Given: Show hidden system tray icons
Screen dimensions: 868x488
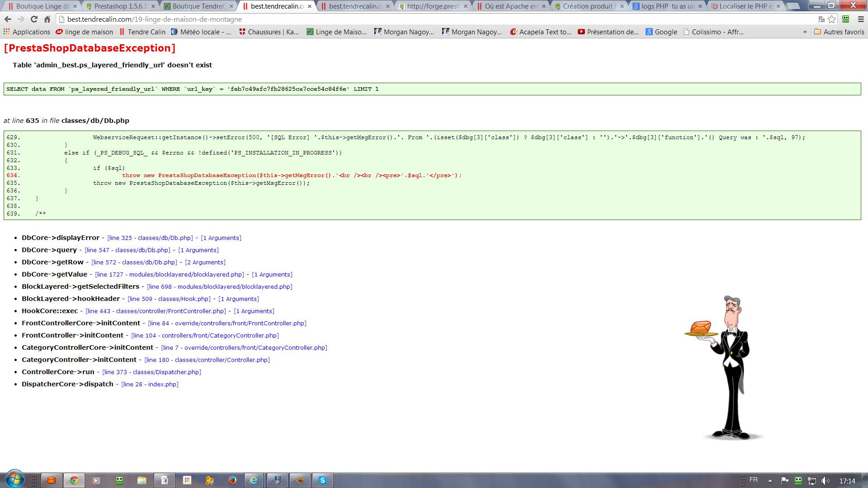Looking at the screenshot, I should coord(769,480).
